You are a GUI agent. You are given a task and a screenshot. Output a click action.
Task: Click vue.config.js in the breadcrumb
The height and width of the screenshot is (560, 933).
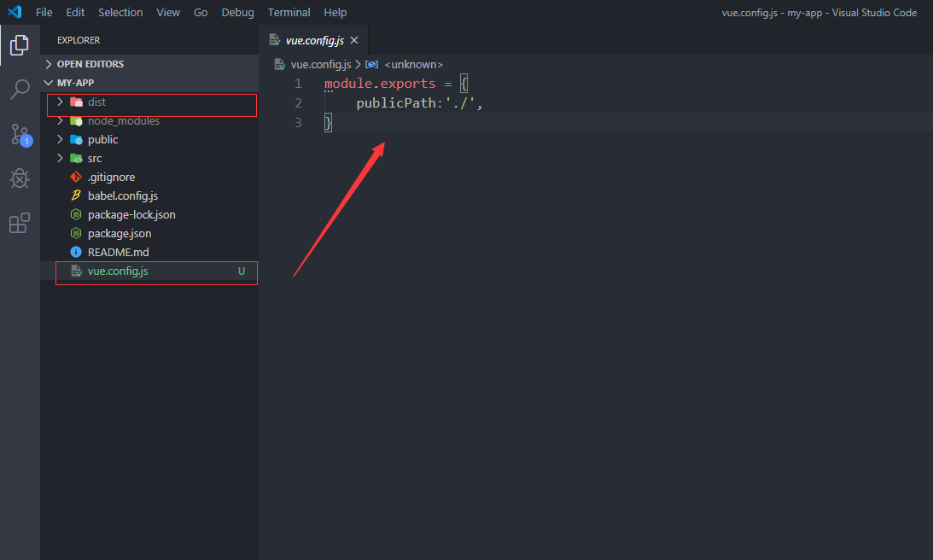tap(321, 64)
